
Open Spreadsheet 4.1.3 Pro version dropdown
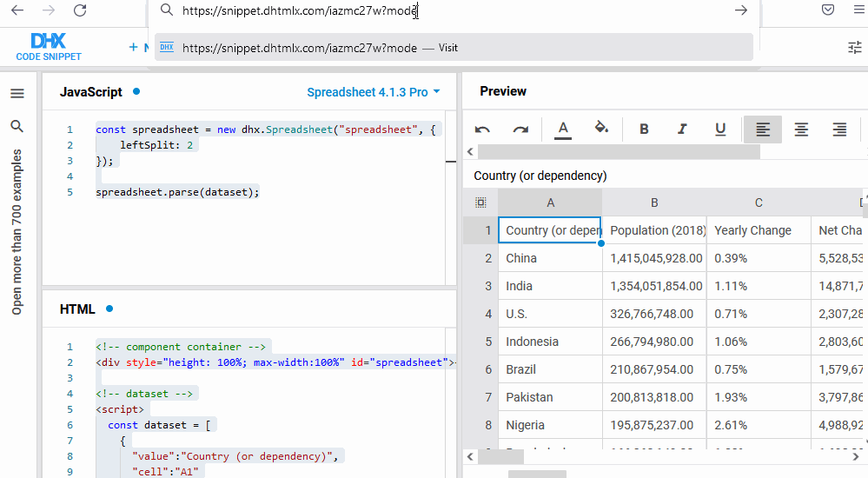pos(373,92)
